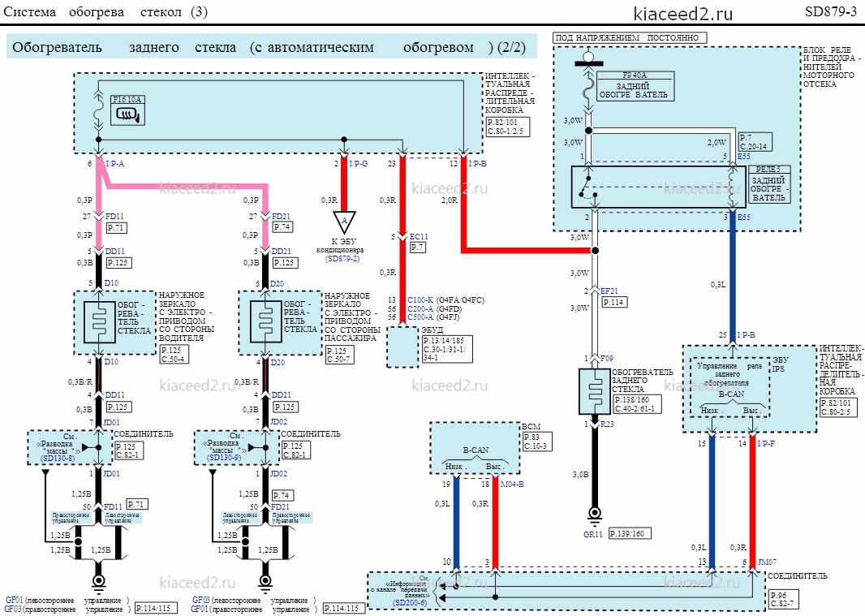Click the rear defroster icon under F16 10A
Viewport: 865px width, 616px height.
(x=127, y=114)
